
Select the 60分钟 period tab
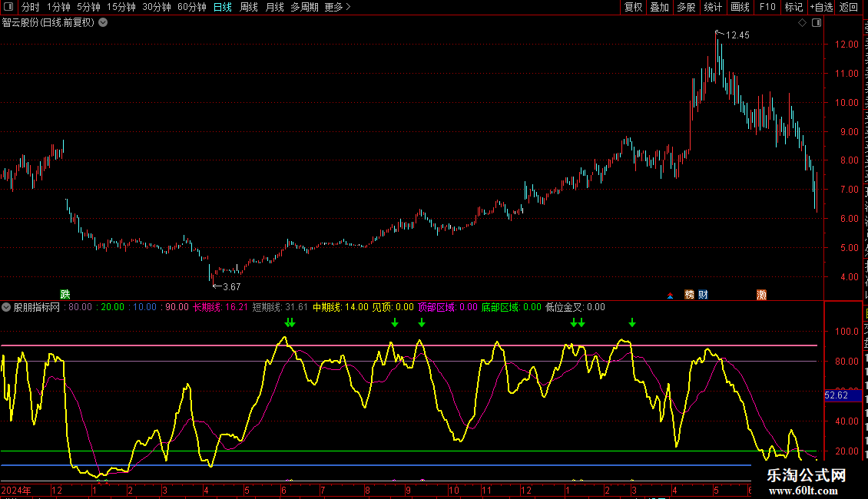pyautogui.click(x=192, y=7)
